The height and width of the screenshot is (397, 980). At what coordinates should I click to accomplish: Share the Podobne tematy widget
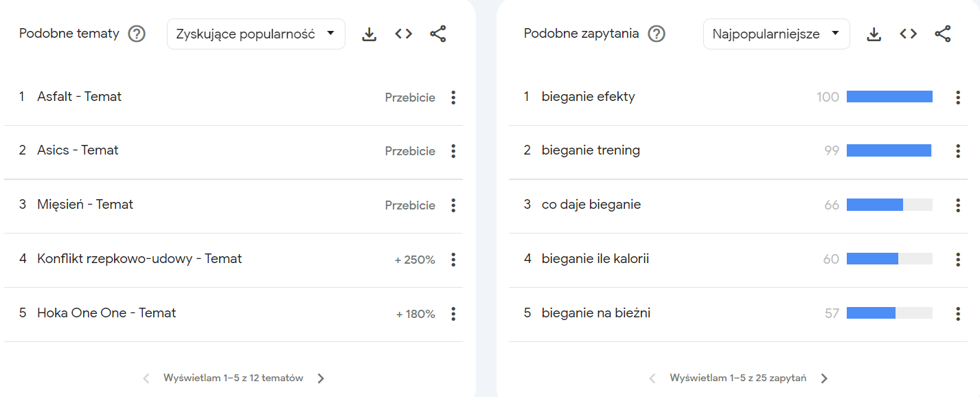(x=438, y=34)
